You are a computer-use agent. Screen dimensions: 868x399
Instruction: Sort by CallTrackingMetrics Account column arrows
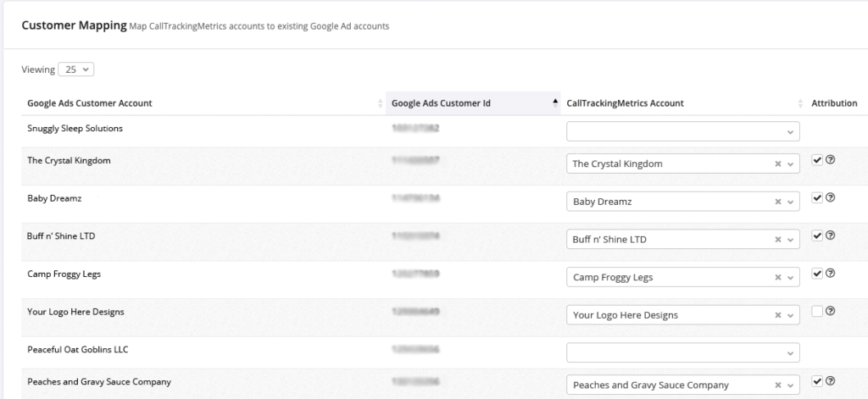[800, 104]
